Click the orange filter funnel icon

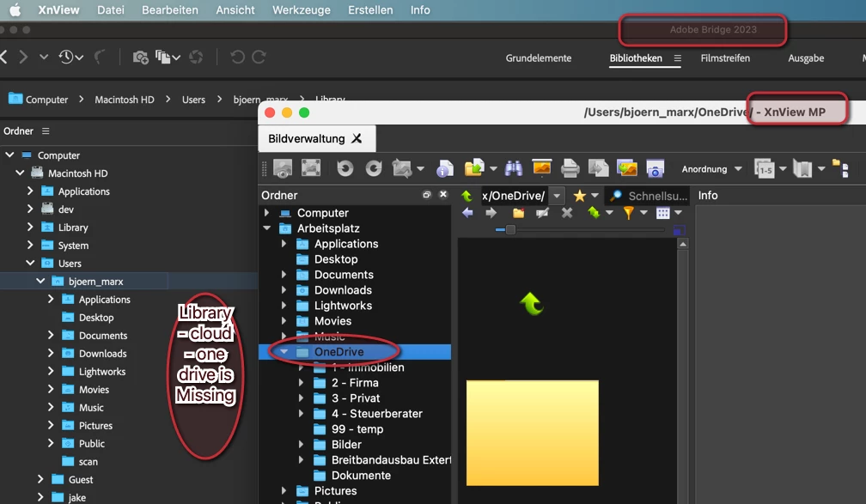(629, 213)
